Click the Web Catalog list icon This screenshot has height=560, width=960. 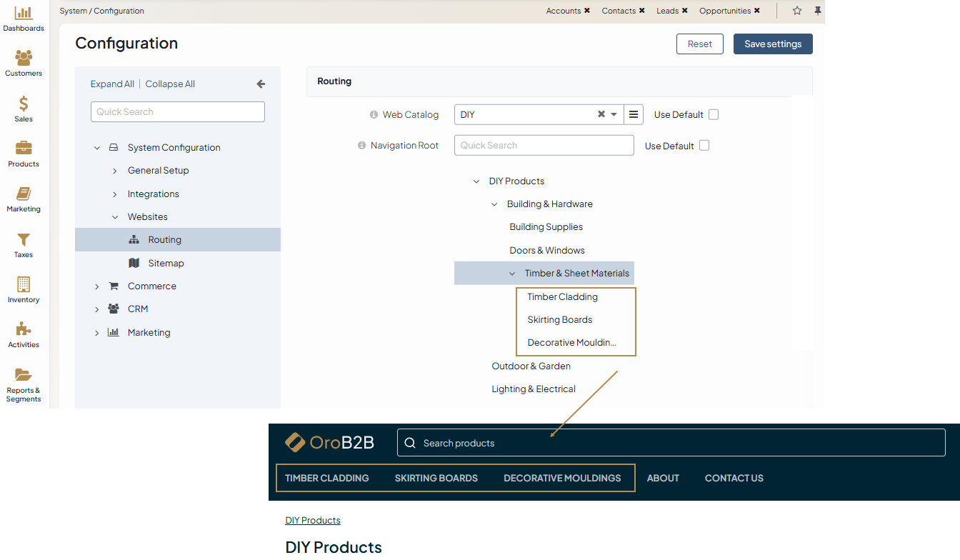tap(634, 114)
